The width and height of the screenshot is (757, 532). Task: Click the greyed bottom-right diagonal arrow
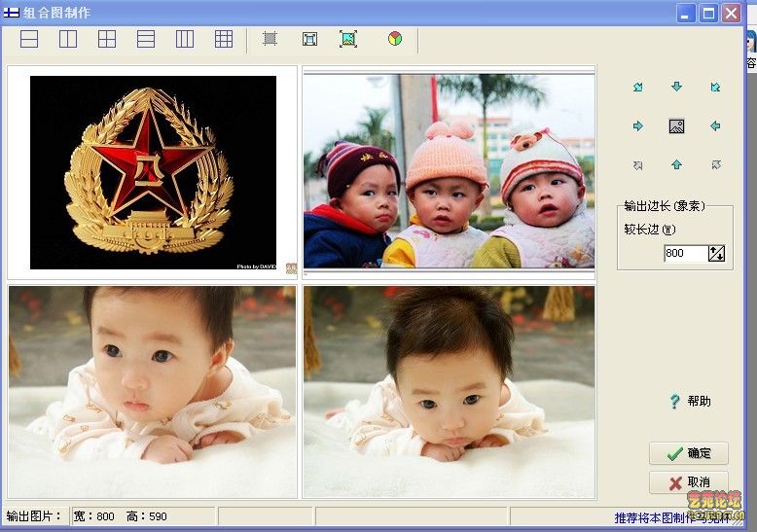point(716,165)
